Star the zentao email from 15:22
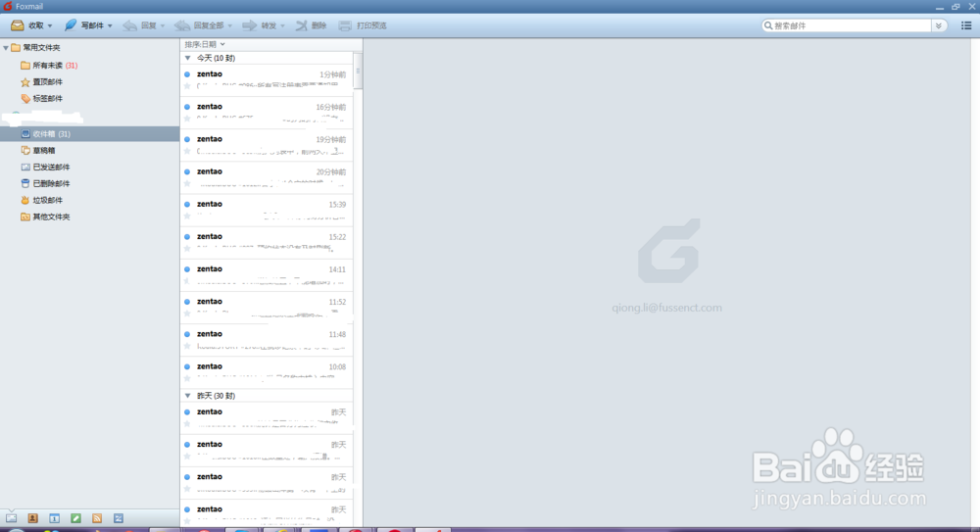This screenshot has height=532, width=980. click(187, 248)
